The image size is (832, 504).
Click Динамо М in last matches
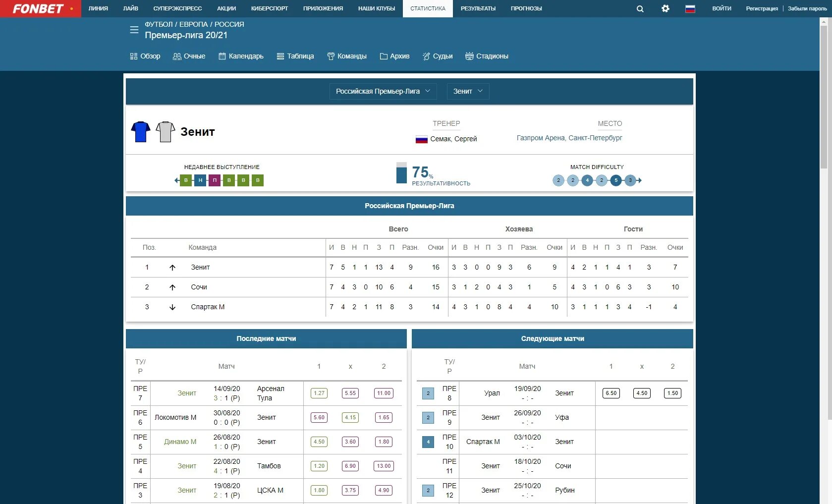(180, 442)
